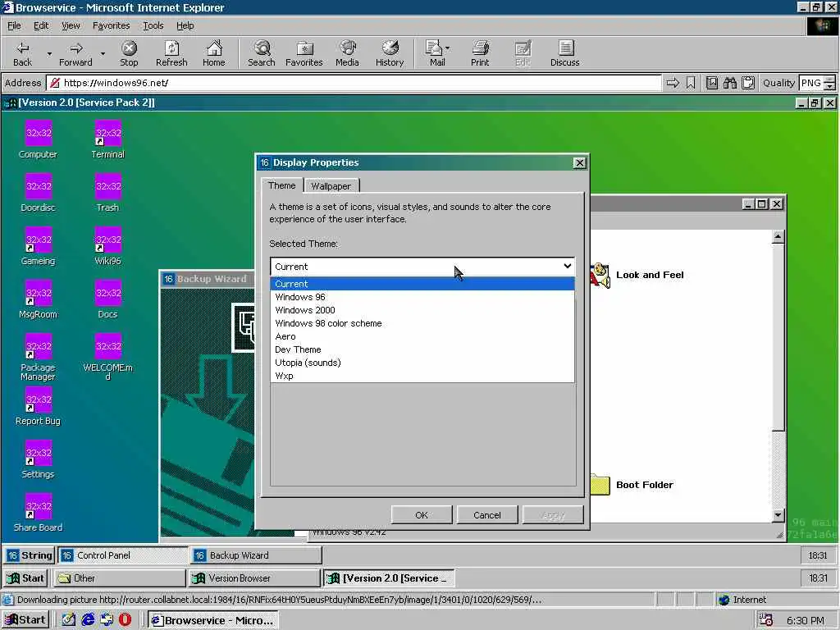This screenshot has width=840, height=630.
Task: Go to the Home page icon
Action: (x=214, y=53)
